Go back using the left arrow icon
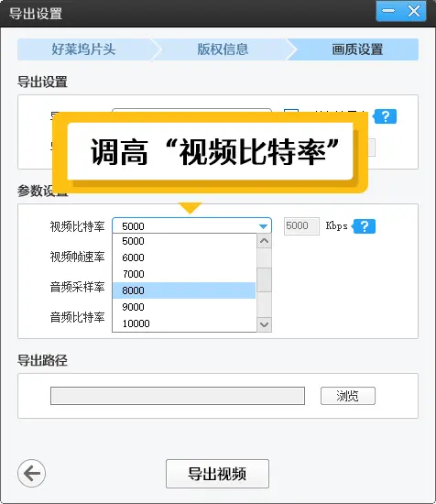Screen dimensions: 436x504 point(31,473)
